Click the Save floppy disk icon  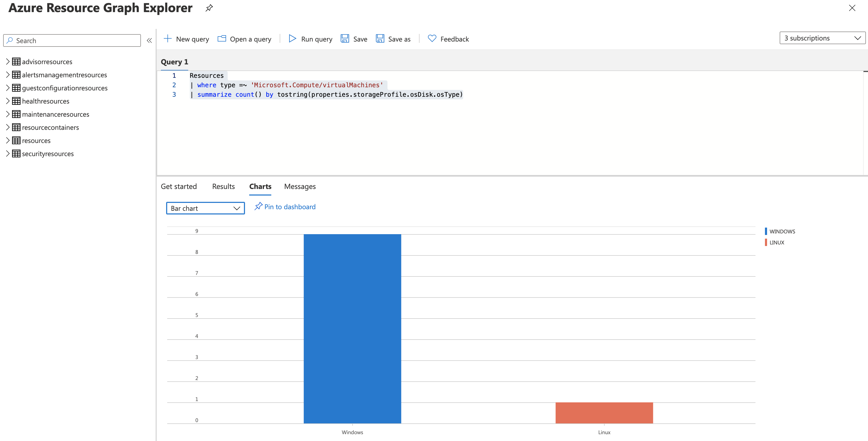click(345, 38)
